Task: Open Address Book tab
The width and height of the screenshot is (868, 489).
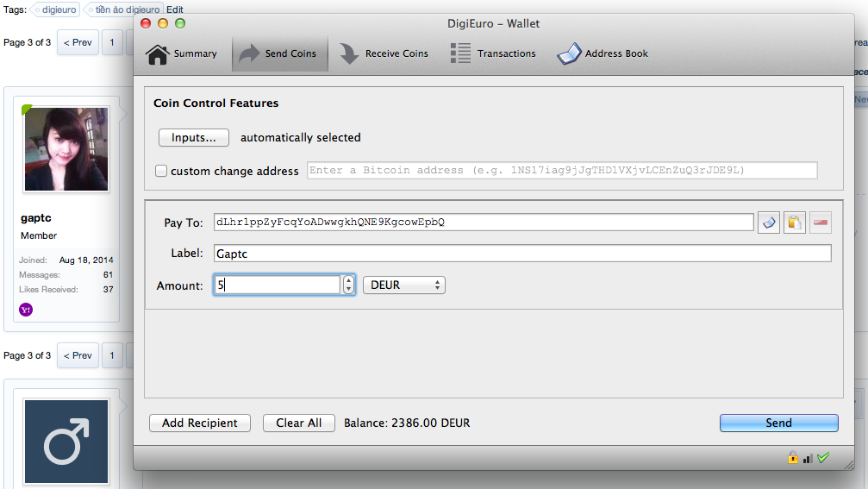Action: coord(603,53)
